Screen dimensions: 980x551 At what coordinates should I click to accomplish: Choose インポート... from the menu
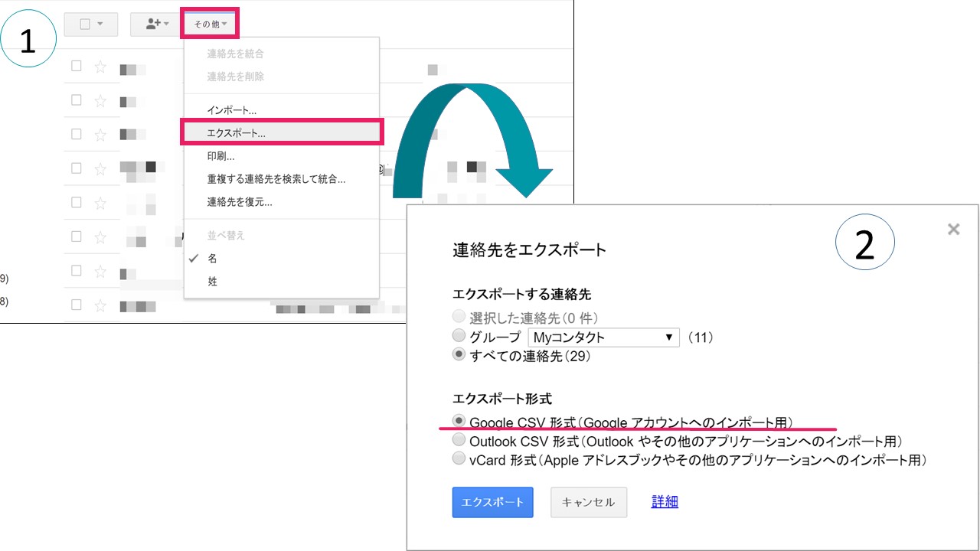tap(281, 111)
